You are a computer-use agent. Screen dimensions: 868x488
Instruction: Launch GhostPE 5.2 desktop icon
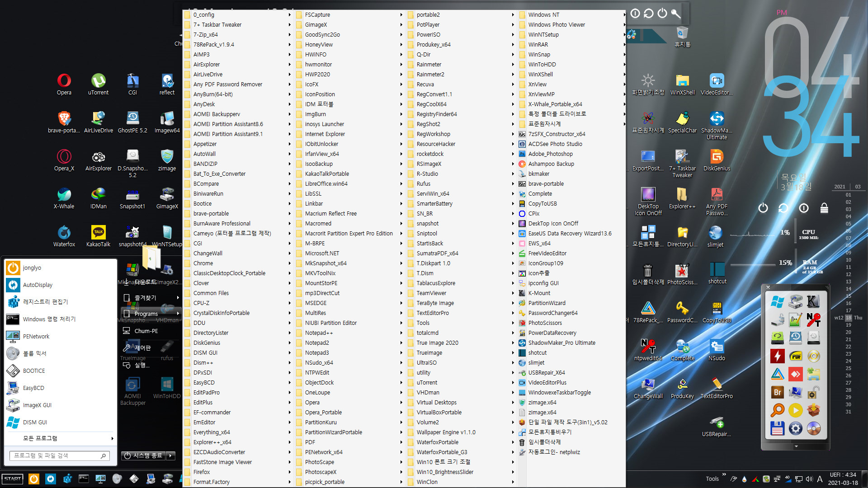coord(132,122)
